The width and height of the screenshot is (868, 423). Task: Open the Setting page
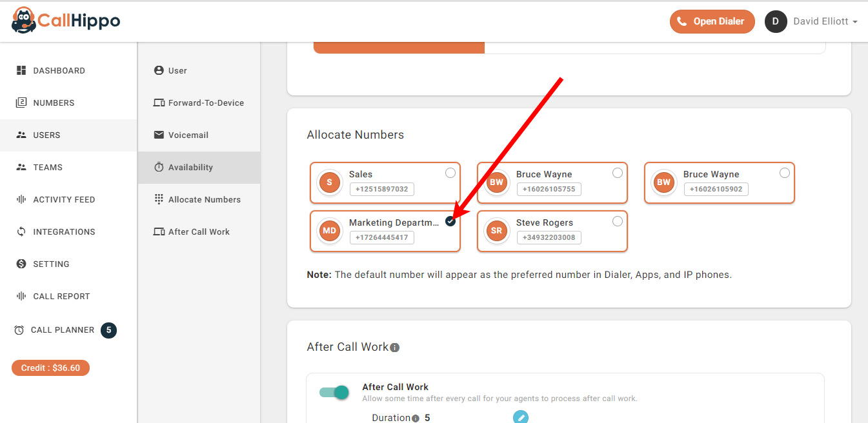(x=68, y=264)
